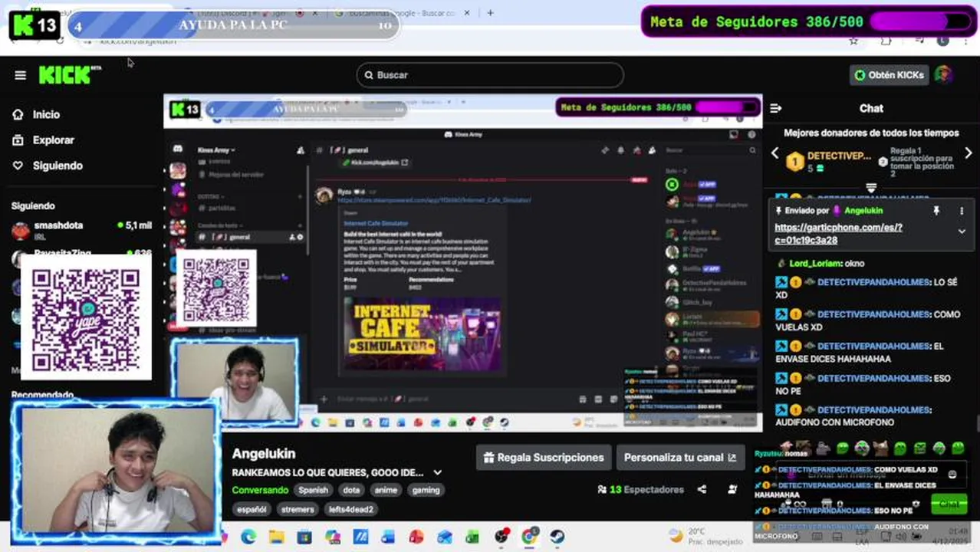Click Regala Suscripciones button
The image size is (980, 552).
point(544,458)
